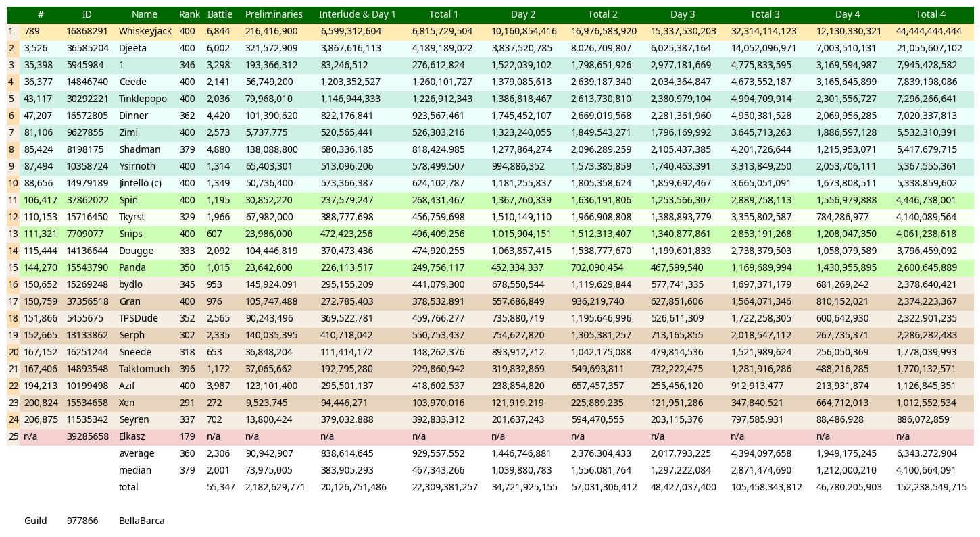
Task: Select the total Day 2 value "34,721,925,155"
Action: coord(524,487)
